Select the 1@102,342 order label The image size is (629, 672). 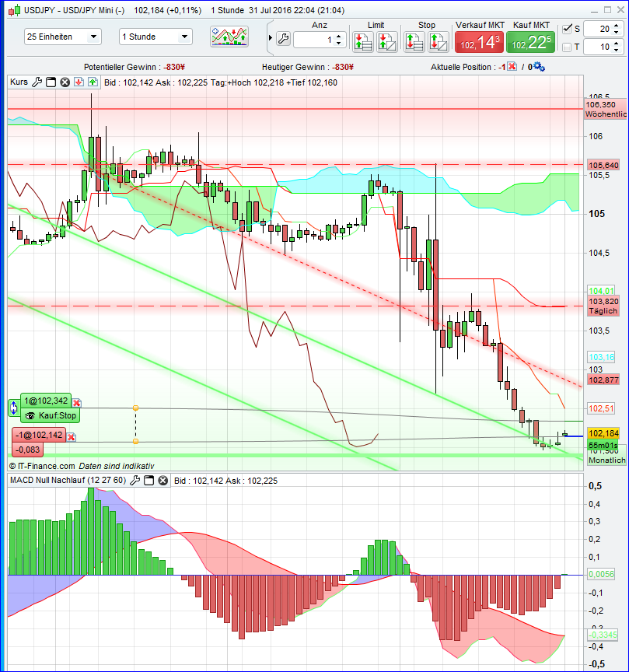pyautogui.click(x=46, y=401)
